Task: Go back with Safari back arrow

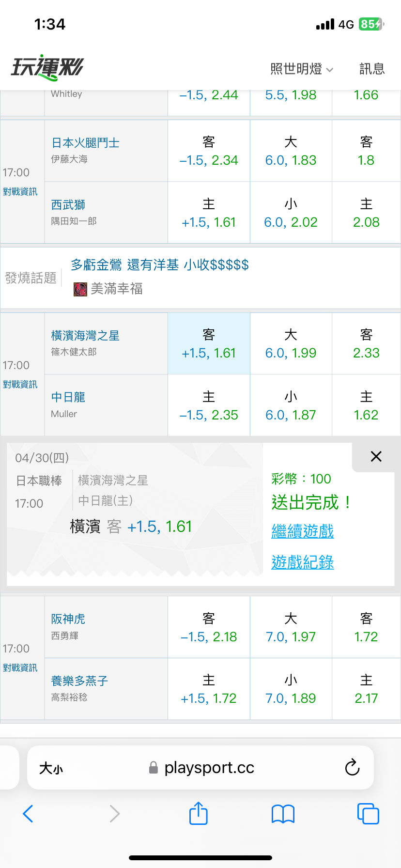Action: pyautogui.click(x=28, y=814)
